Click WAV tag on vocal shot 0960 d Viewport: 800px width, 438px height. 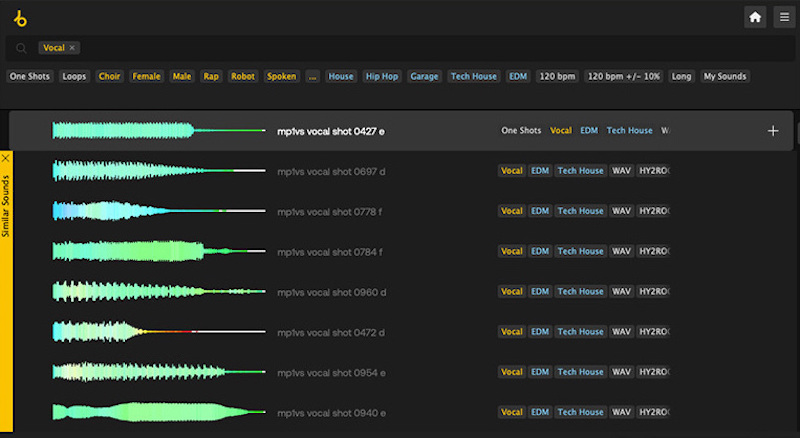pos(621,291)
